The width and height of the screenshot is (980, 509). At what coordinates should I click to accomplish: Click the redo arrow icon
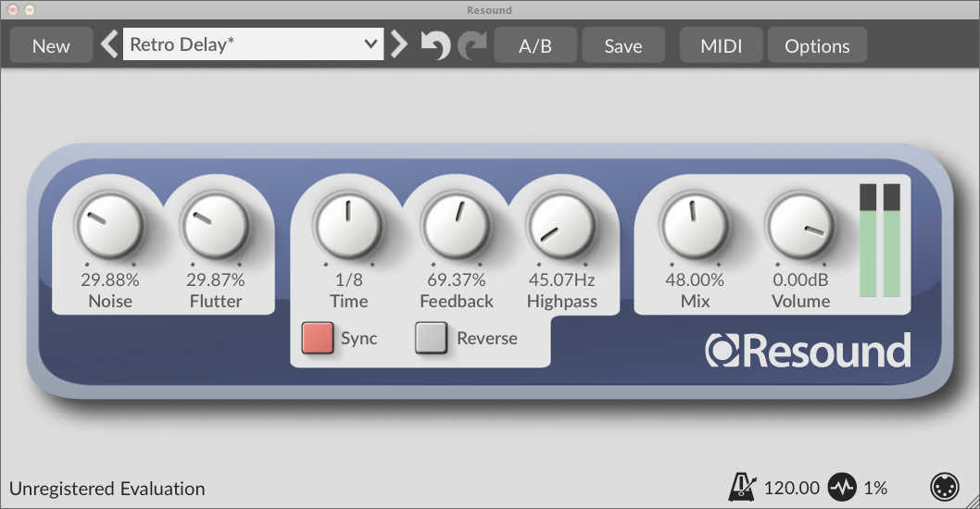472,45
